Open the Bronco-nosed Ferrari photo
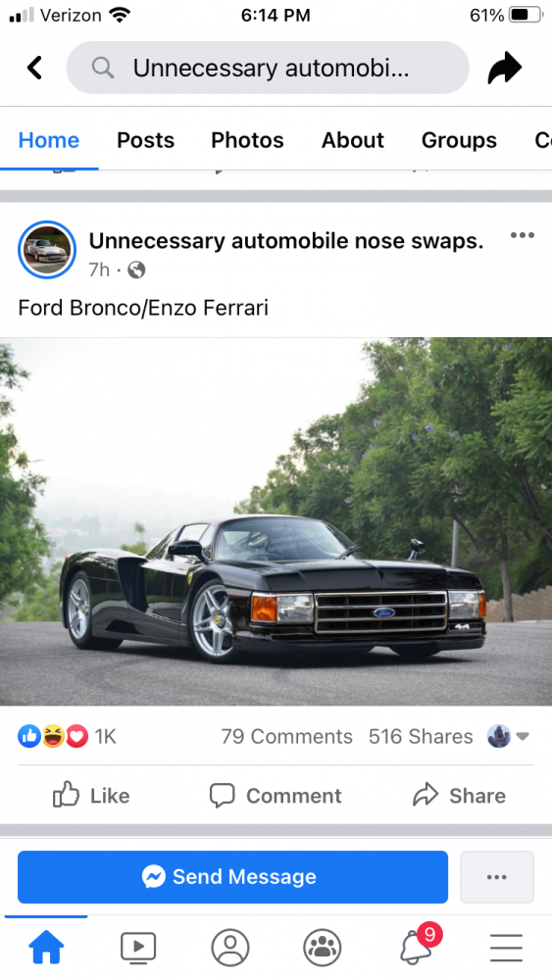 tap(276, 522)
